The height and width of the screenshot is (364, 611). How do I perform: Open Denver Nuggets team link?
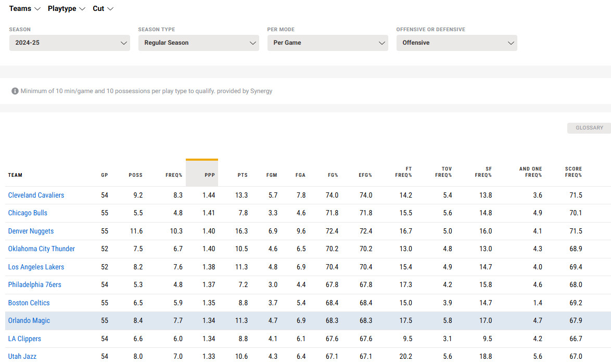[31, 231]
